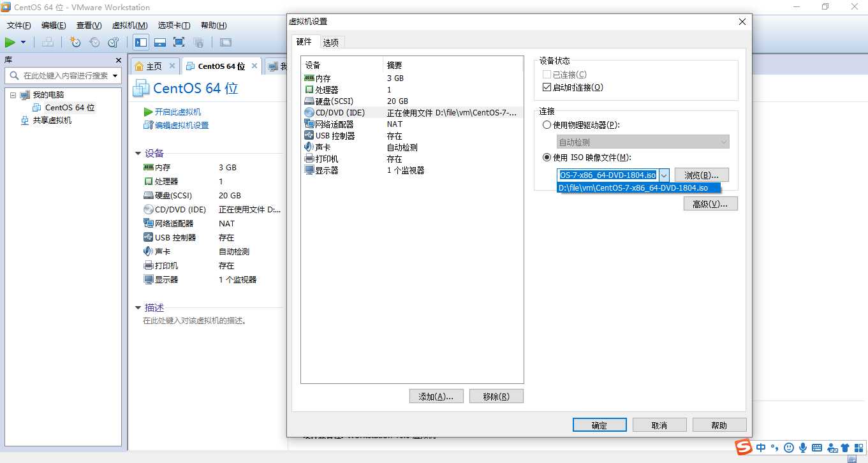
Task: Click the 移除(R) button
Action: (496, 397)
